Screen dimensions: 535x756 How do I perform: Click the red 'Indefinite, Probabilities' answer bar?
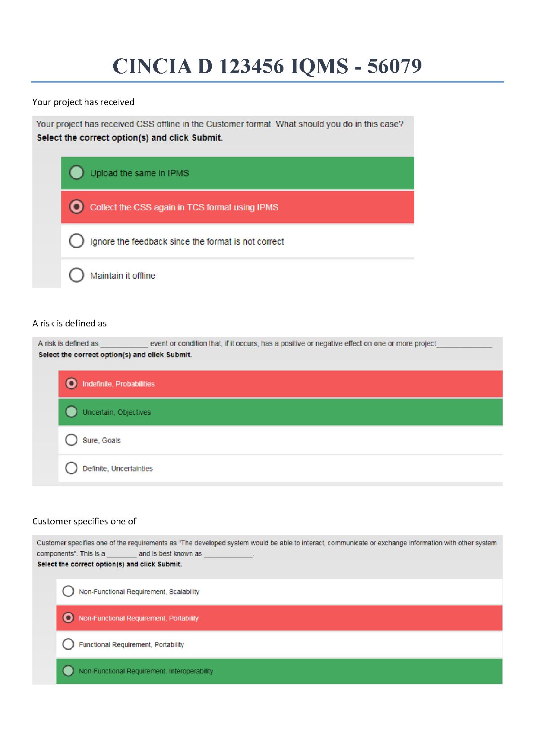point(314,384)
